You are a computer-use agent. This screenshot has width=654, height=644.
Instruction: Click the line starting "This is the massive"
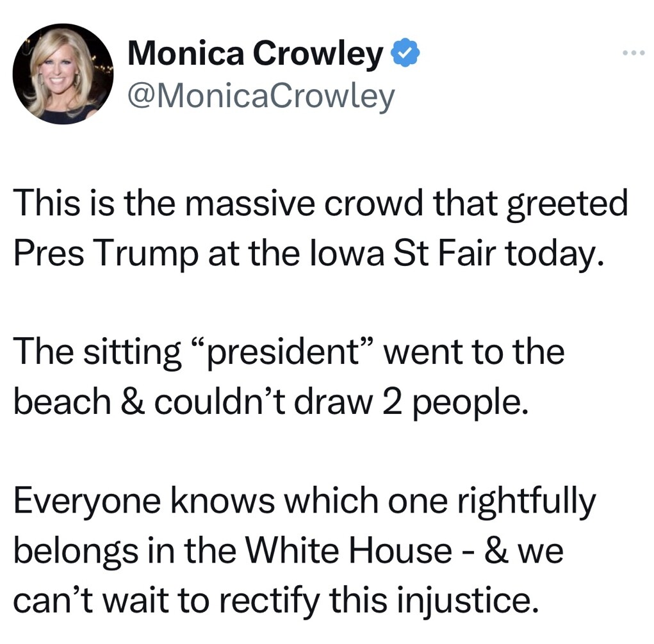320,204
